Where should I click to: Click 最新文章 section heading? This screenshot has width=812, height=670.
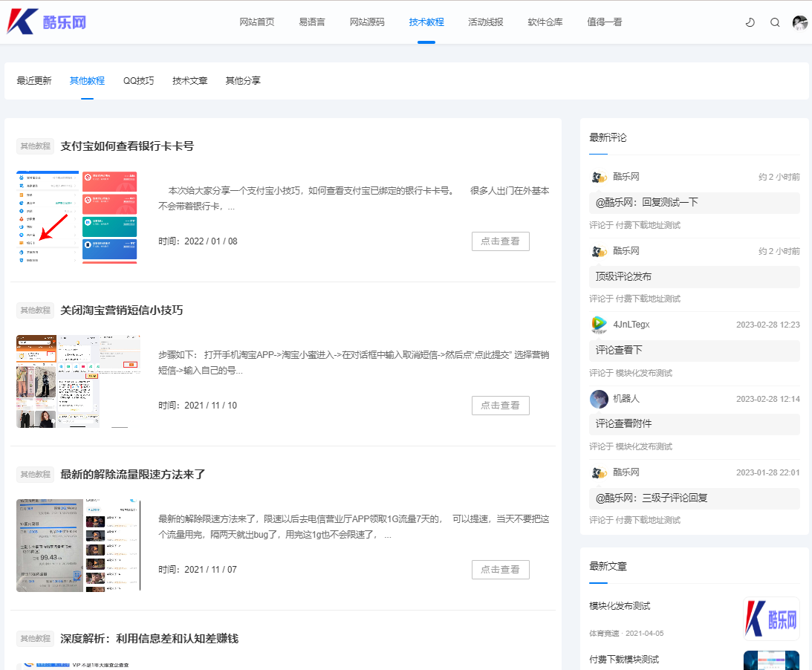click(608, 567)
